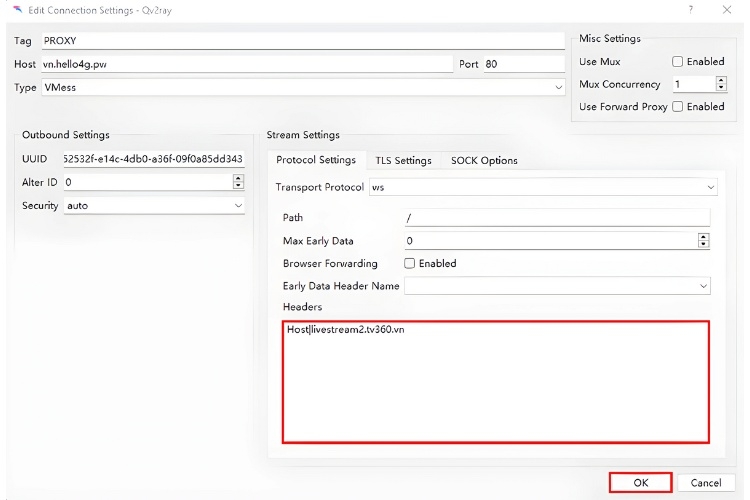Click the Cancel button
This screenshot has width=750, height=500.
[706, 483]
